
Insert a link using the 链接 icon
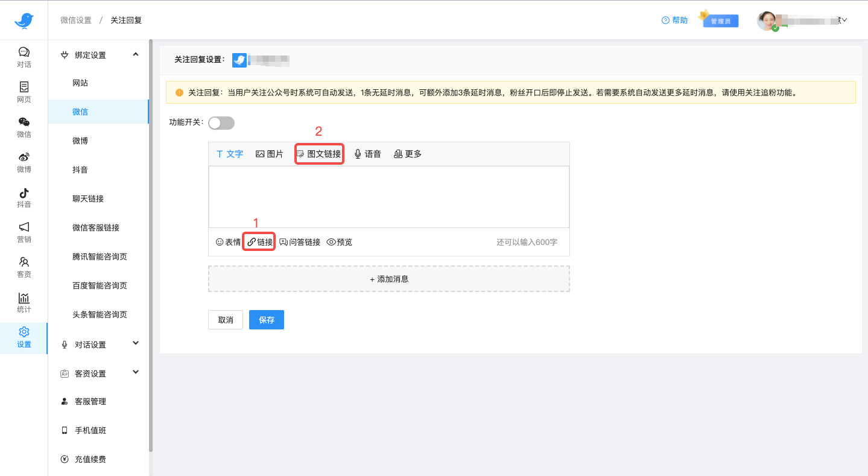tap(259, 241)
